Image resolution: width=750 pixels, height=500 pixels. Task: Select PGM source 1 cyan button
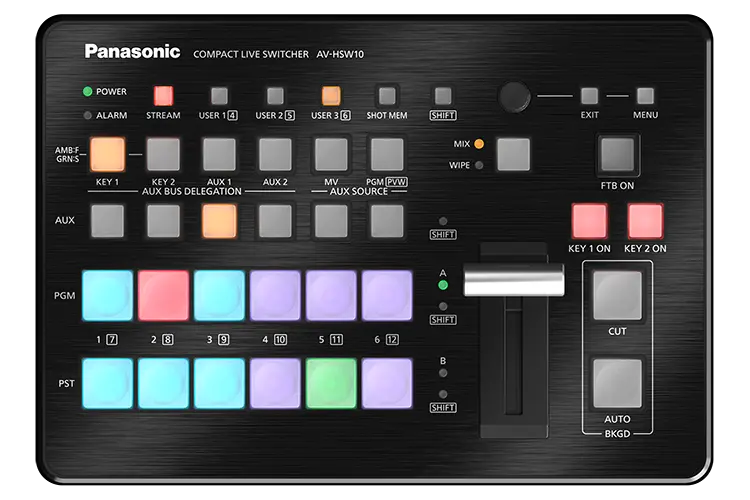tap(108, 295)
